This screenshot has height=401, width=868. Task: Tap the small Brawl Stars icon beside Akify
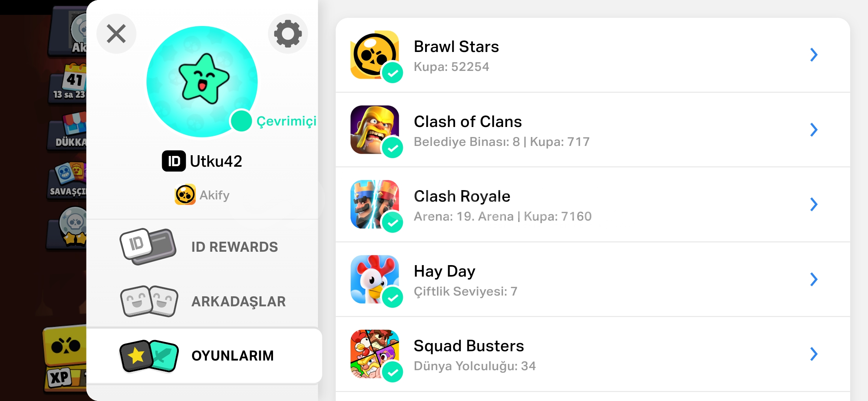185,195
